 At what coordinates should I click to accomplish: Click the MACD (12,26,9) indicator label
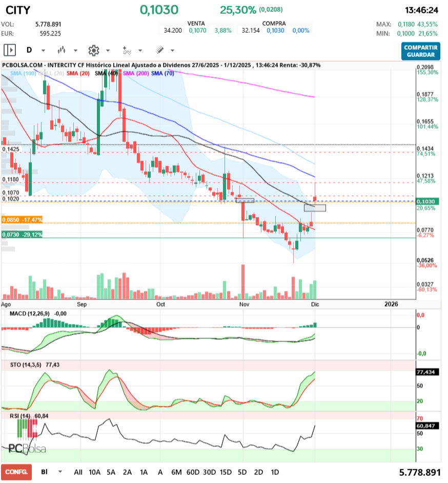30,313
